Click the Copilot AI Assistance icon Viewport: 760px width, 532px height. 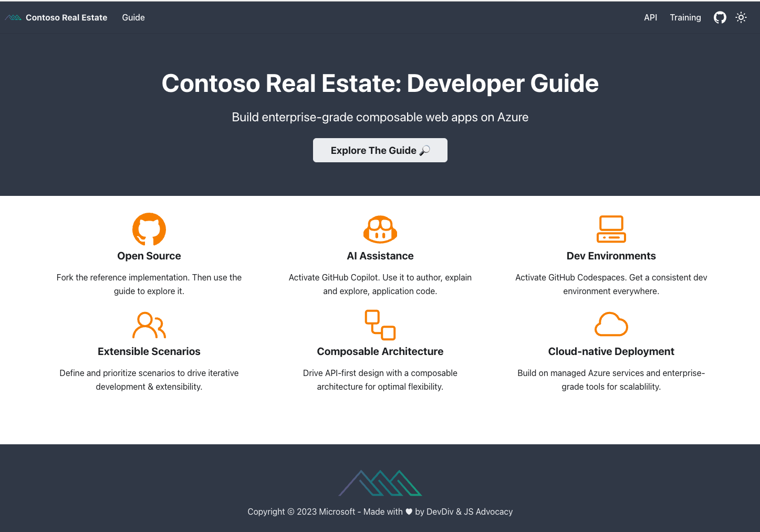point(380,229)
